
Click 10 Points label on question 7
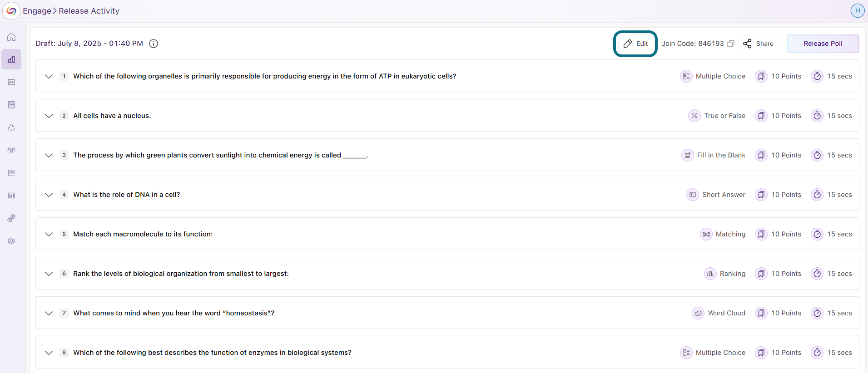pyautogui.click(x=786, y=313)
